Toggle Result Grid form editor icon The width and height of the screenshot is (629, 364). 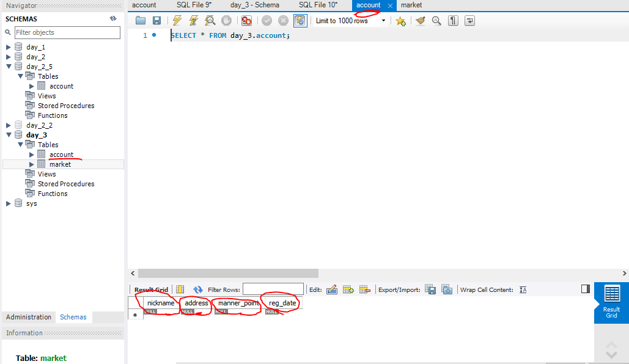[180, 289]
